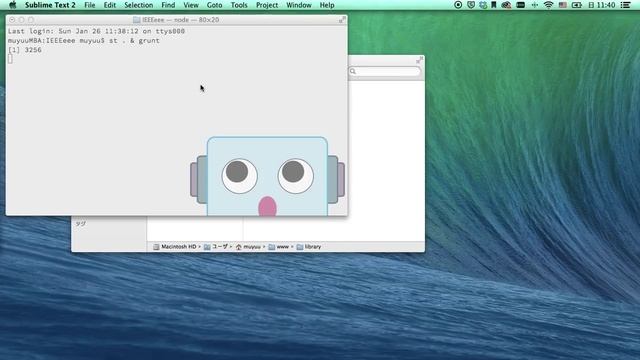
Task: Click the 'Last login' terminal line
Action: coord(96,31)
